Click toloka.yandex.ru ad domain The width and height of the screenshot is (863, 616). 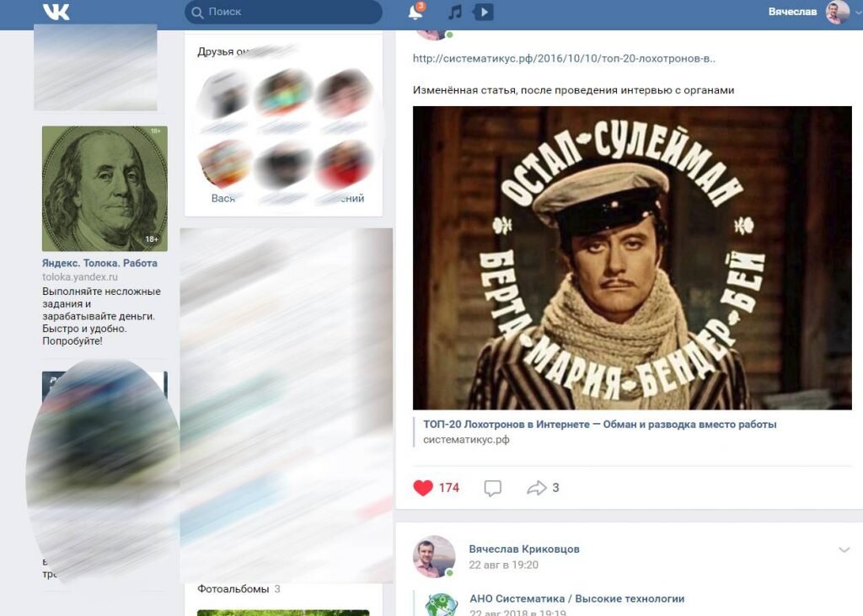[x=80, y=277]
